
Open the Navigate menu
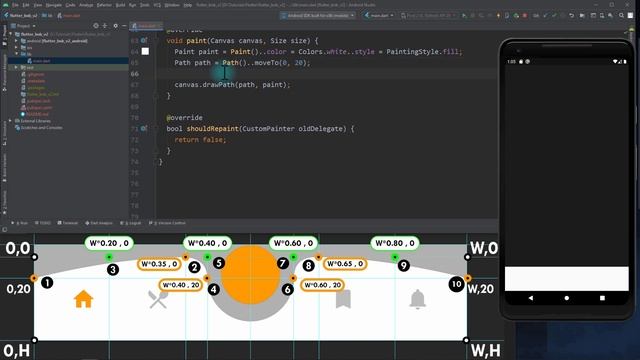pyautogui.click(x=53, y=5)
